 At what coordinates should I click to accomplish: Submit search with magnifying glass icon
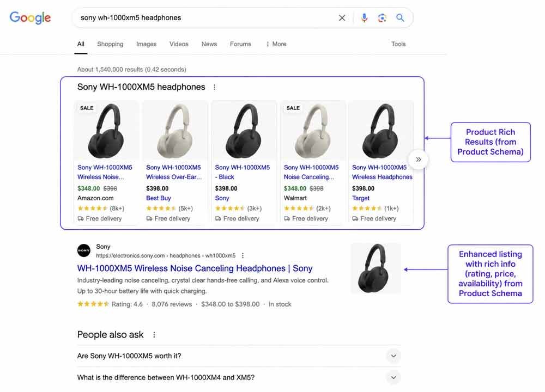[400, 18]
